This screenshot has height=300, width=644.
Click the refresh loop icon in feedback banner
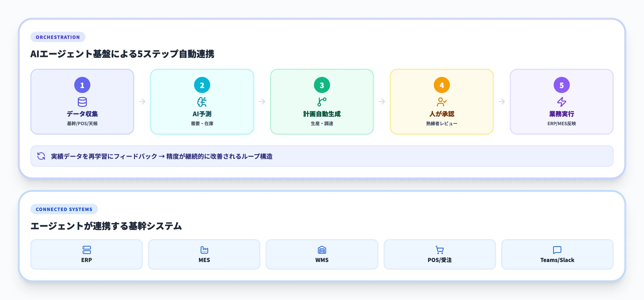[41, 156]
